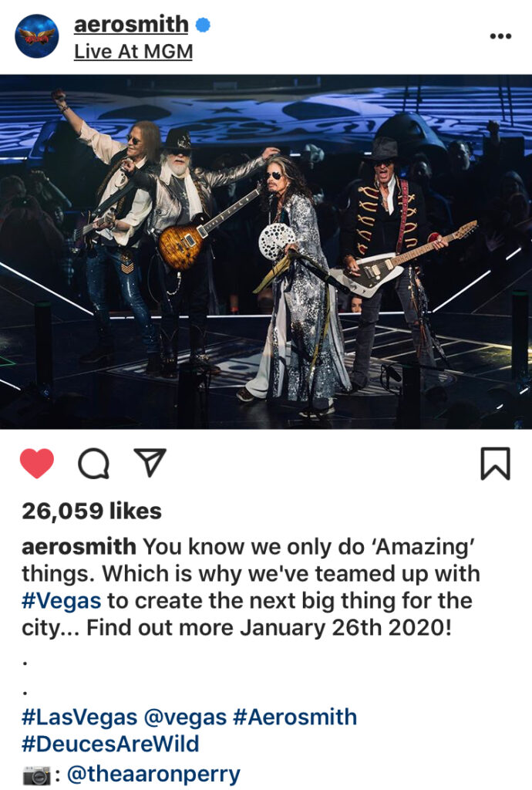Share the post with the paper plane icon

tap(150, 462)
